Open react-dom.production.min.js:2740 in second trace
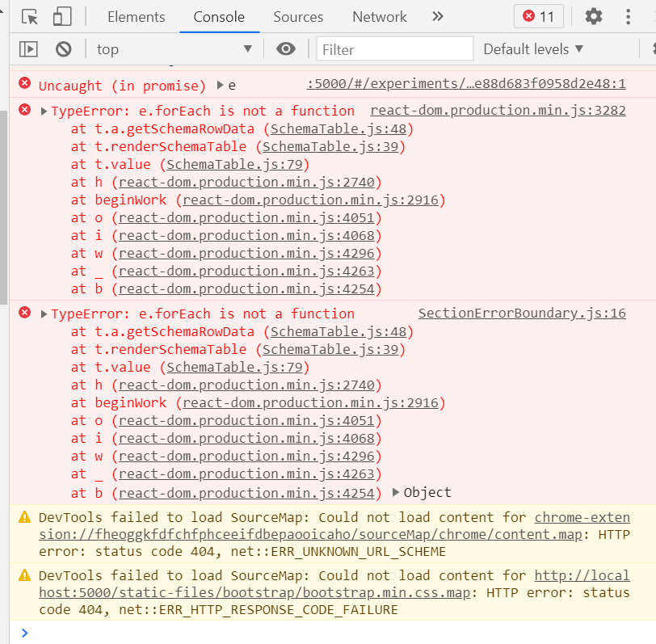The image size is (656, 644). pos(247,385)
